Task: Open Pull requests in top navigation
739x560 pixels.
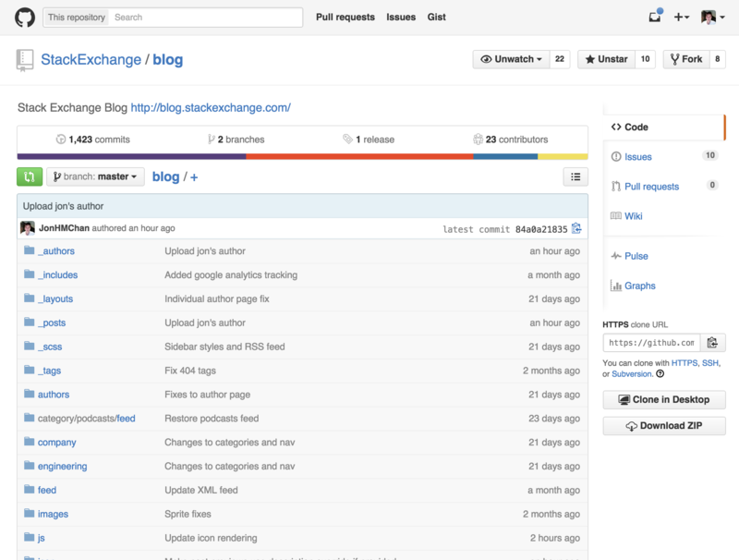Action: click(345, 17)
